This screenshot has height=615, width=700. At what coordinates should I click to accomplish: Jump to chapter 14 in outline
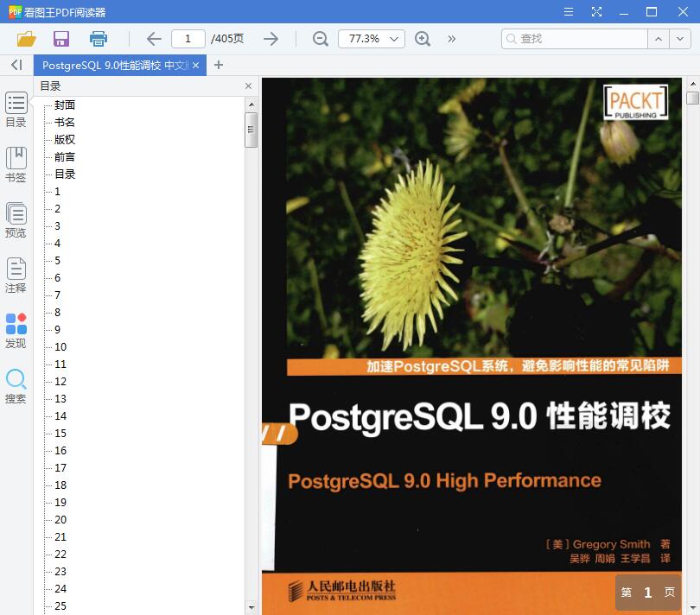60,416
